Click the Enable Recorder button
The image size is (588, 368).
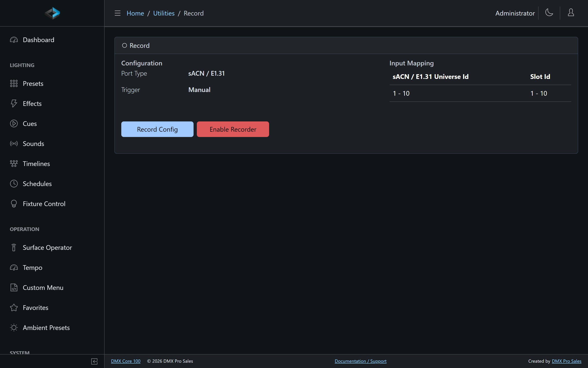(233, 129)
